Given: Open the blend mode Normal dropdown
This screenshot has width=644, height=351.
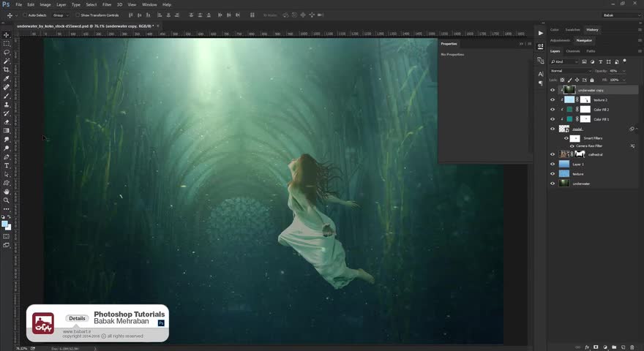Looking at the screenshot, I should point(569,71).
